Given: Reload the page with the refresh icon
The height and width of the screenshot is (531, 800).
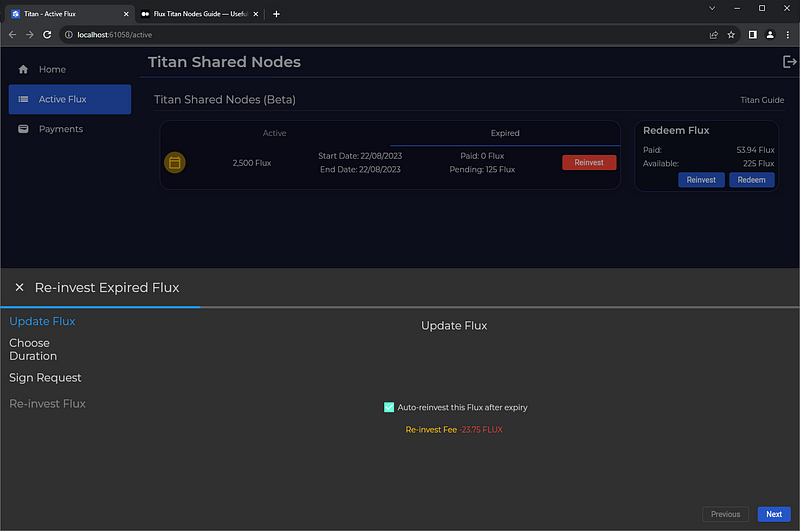Looking at the screenshot, I should point(46,34).
